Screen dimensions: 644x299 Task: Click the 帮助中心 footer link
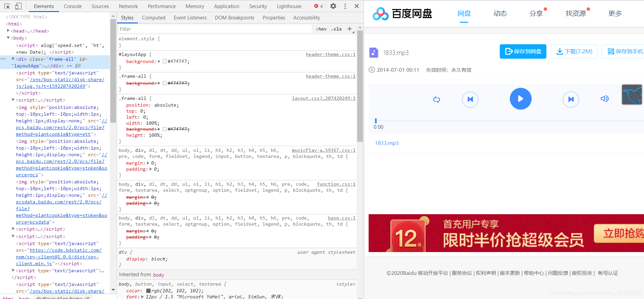tap(534, 273)
